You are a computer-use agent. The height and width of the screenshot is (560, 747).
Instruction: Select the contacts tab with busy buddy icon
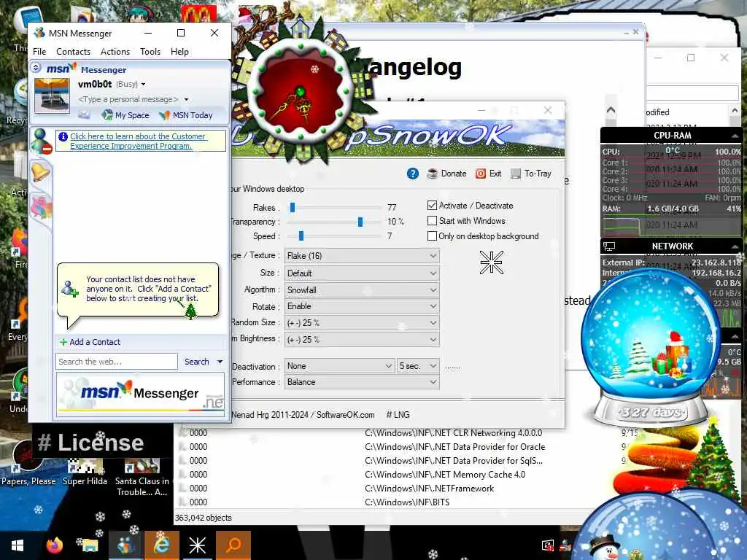pos(41,141)
